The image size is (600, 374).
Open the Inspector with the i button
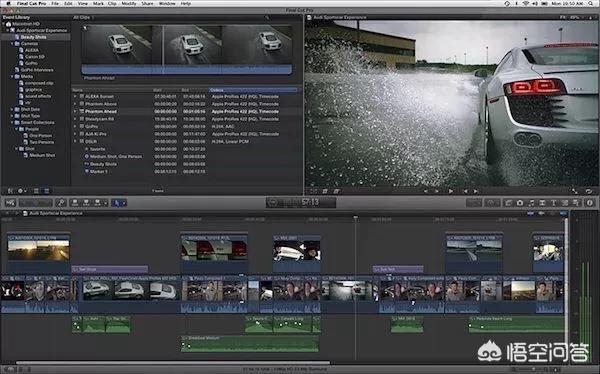tap(589, 203)
